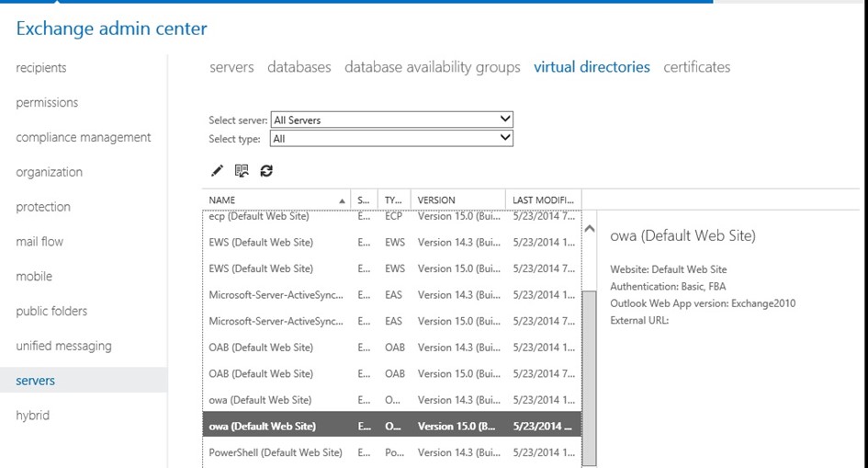Select PowerShell (Default Web Site) row
Image resolution: width=868 pixels, height=468 pixels.
pos(392,452)
